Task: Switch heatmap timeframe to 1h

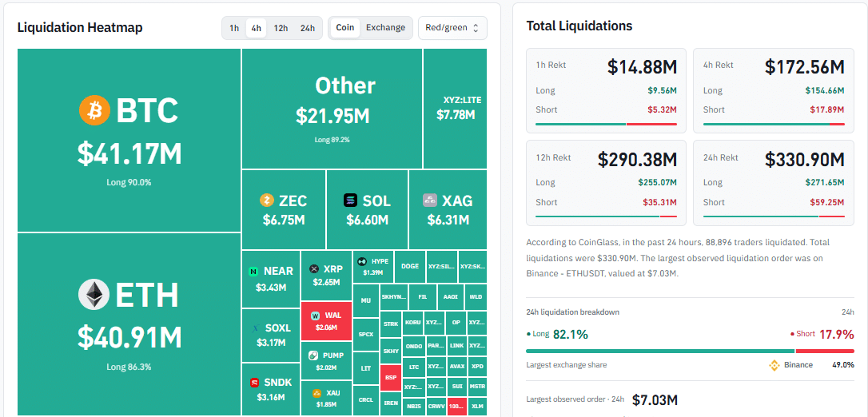Action: (x=234, y=28)
